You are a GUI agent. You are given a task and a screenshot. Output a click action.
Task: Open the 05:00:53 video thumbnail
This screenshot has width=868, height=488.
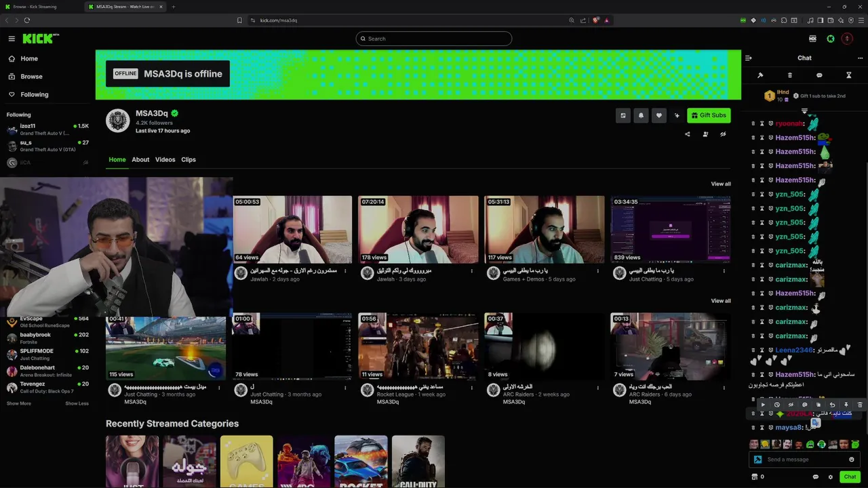click(x=292, y=230)
